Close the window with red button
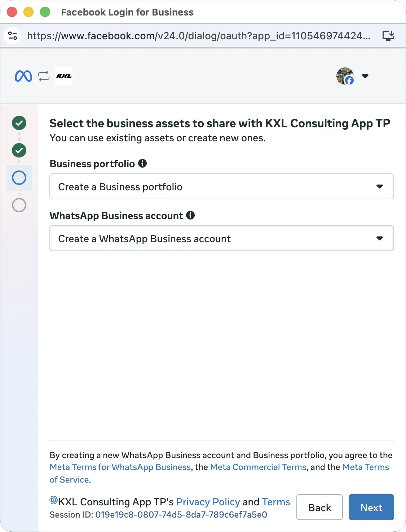This screenshot has height=532, width=406. pyautogui.click(x=12, y=12)
